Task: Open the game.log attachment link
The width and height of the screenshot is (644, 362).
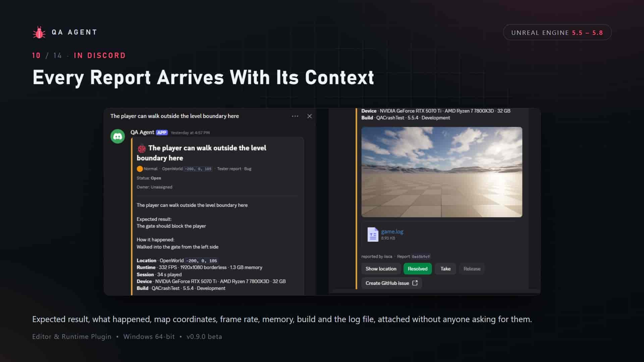Action: click(392, 231)
